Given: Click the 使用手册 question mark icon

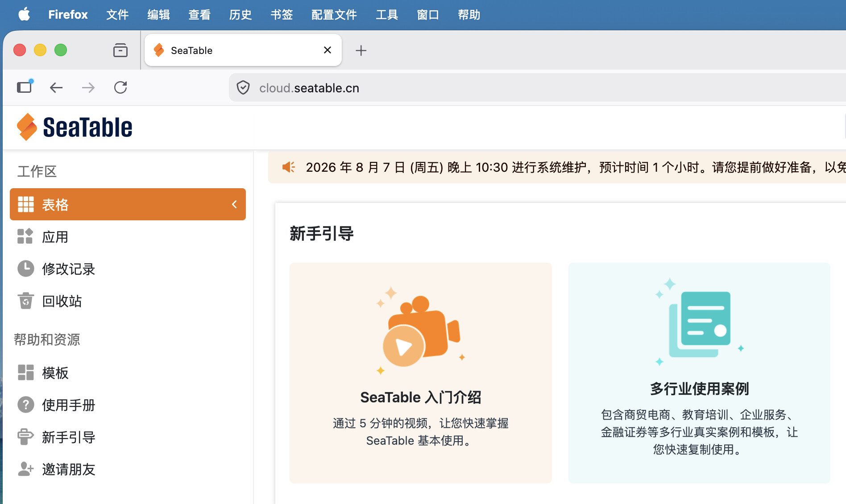Looking at the screenshot, I should tap(26, 405).
